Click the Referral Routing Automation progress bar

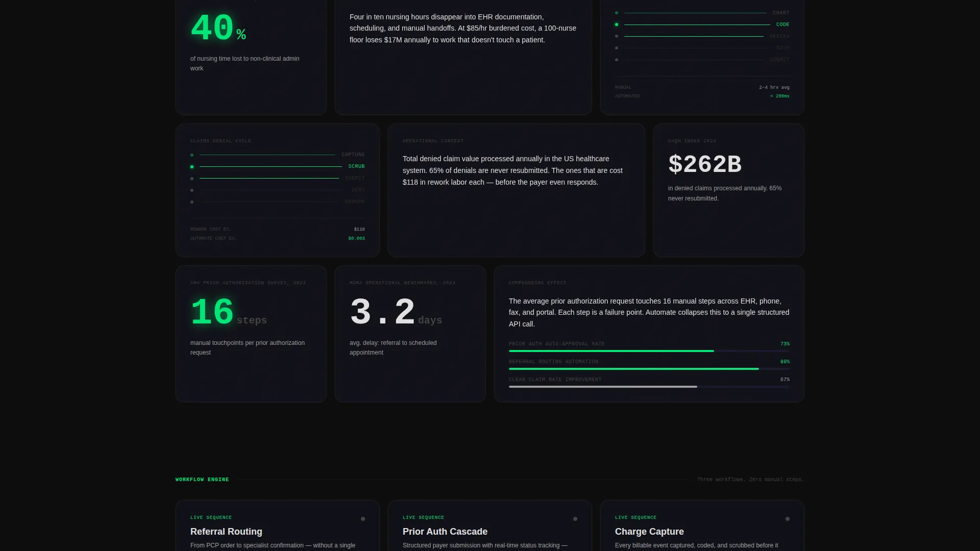649,369
